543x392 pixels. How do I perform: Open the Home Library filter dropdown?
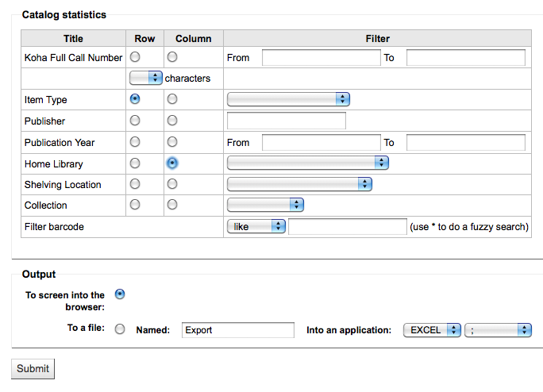coord(308,163)
